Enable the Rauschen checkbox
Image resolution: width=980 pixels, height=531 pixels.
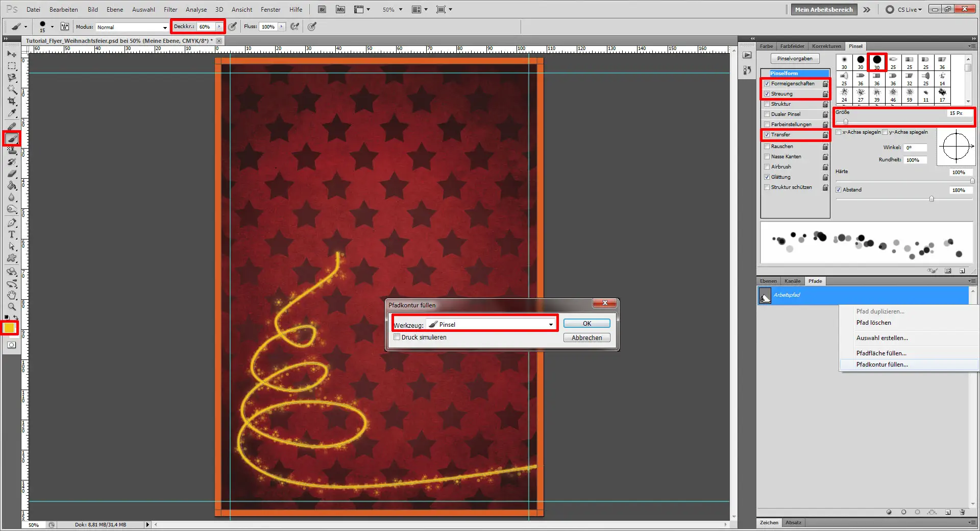point(767,147)
